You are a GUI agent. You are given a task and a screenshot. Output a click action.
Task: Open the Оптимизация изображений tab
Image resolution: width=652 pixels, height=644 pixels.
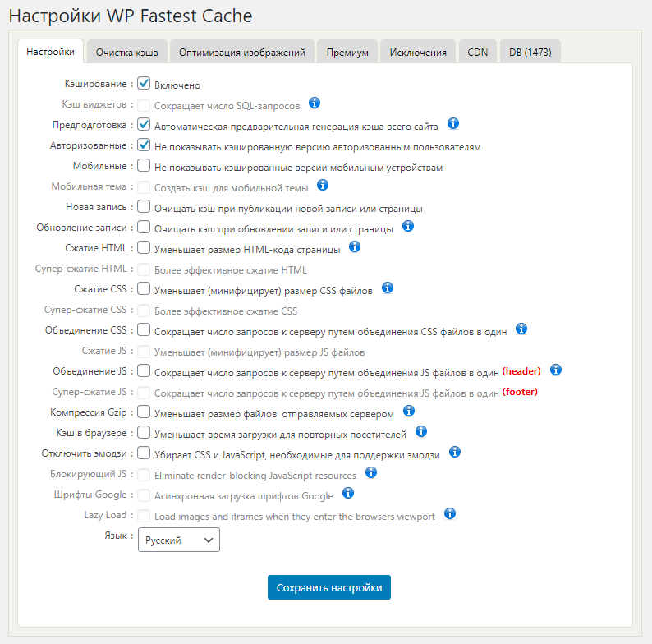point(242,52)
